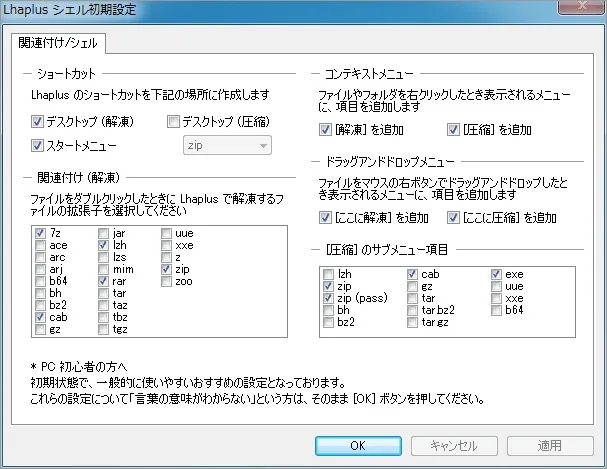Open the disabled zip format dropdown
Viewport: 607px width, 469px height.
click(227, 145)
